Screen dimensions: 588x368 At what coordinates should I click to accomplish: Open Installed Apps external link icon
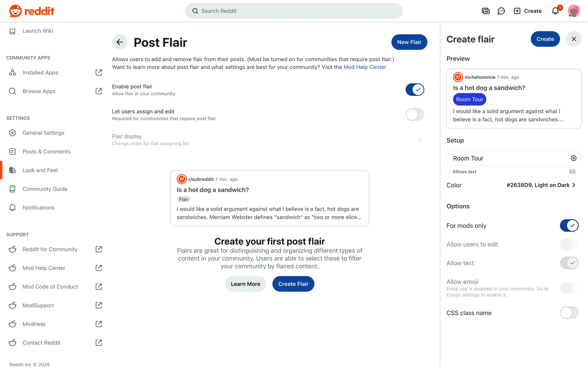coord(99,73)
